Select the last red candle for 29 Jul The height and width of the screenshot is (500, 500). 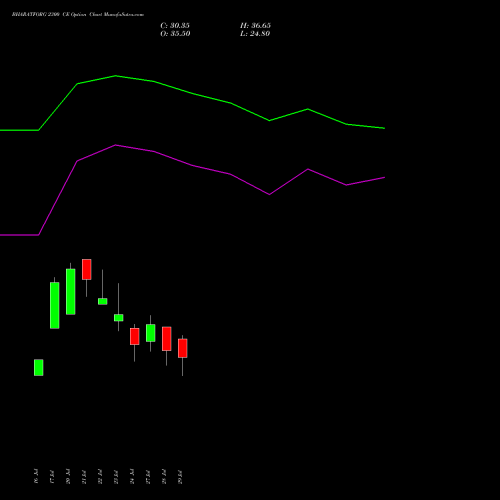coord(183,348)
